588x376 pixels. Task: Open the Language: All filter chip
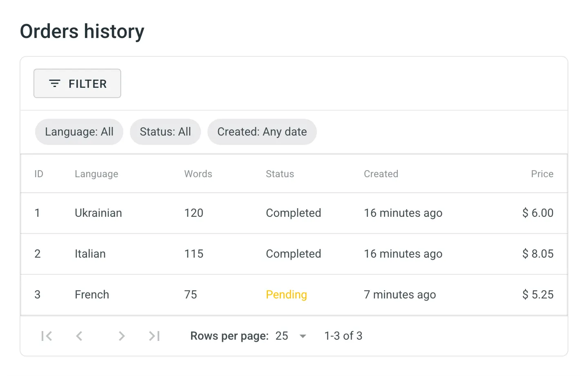tap(79, 131)
